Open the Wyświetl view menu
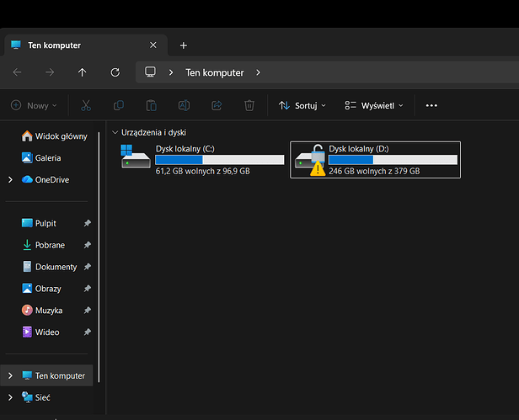The image size is (519, 420). (x=374, y=105)
